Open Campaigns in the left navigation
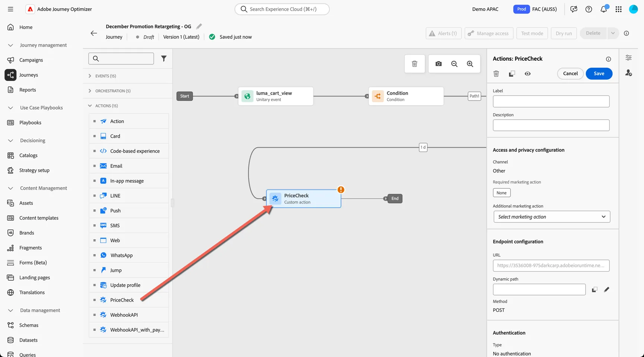 point(31,60)
